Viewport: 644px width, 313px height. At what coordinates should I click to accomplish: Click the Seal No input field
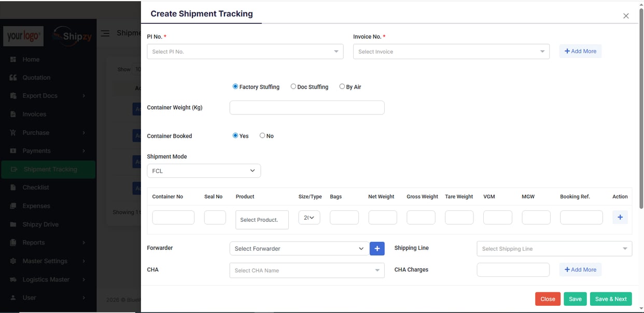215,218
